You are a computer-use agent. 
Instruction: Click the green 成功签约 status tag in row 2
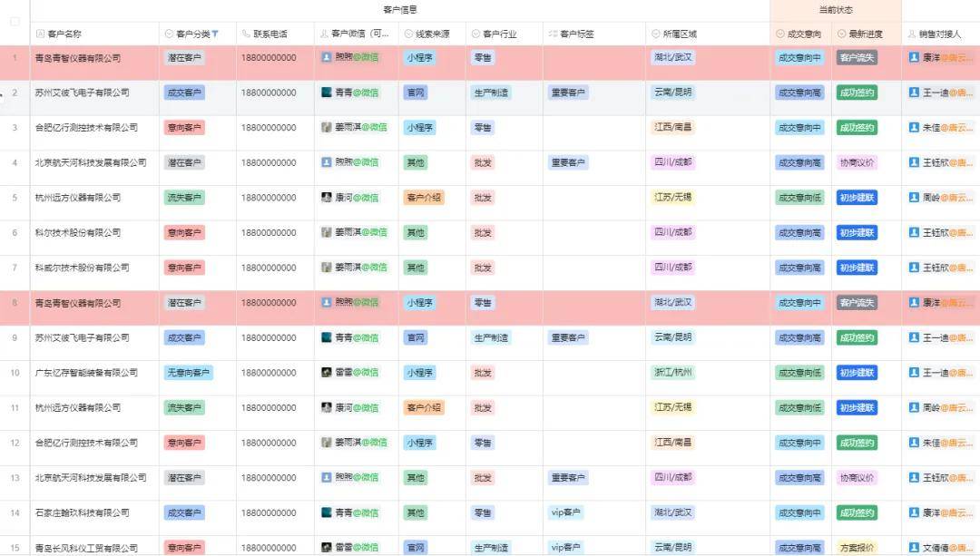tap(856, 92)
